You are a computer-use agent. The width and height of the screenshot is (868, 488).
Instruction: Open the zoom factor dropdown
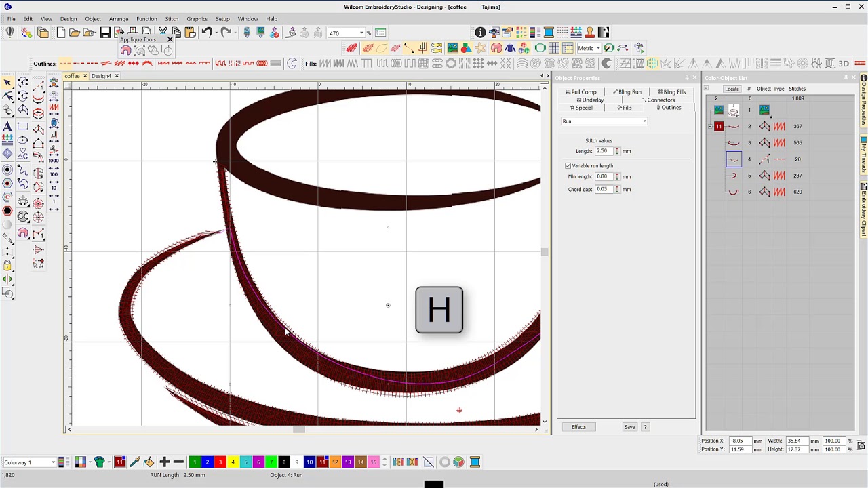(x=361, y=33)
